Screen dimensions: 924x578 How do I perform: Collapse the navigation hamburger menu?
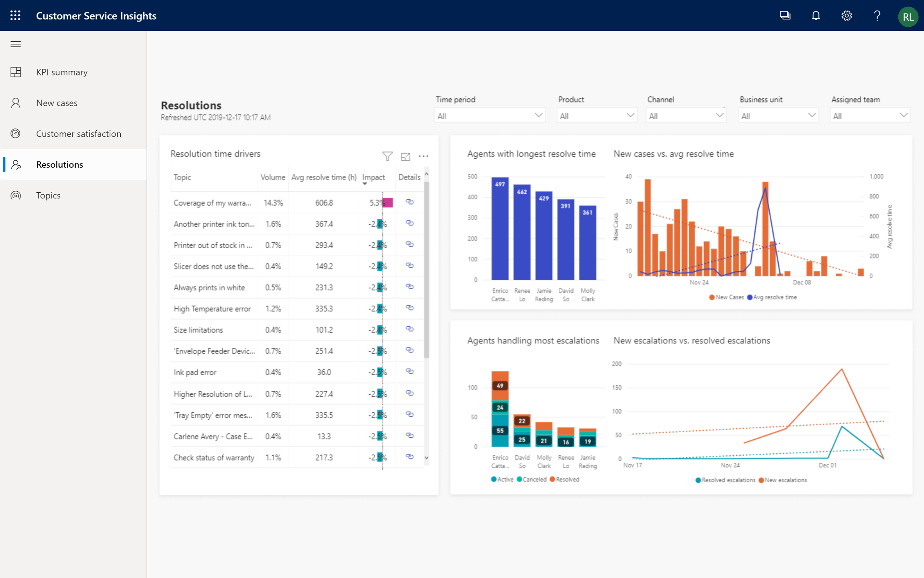(x=16, y=44)
